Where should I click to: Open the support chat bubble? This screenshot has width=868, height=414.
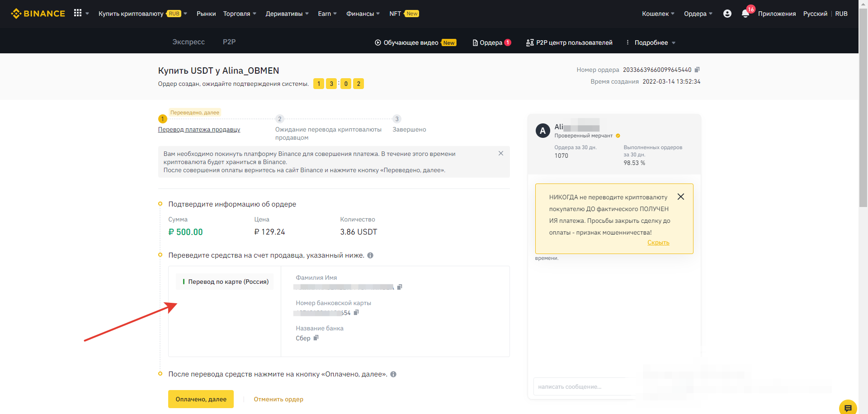coord(848,407)
